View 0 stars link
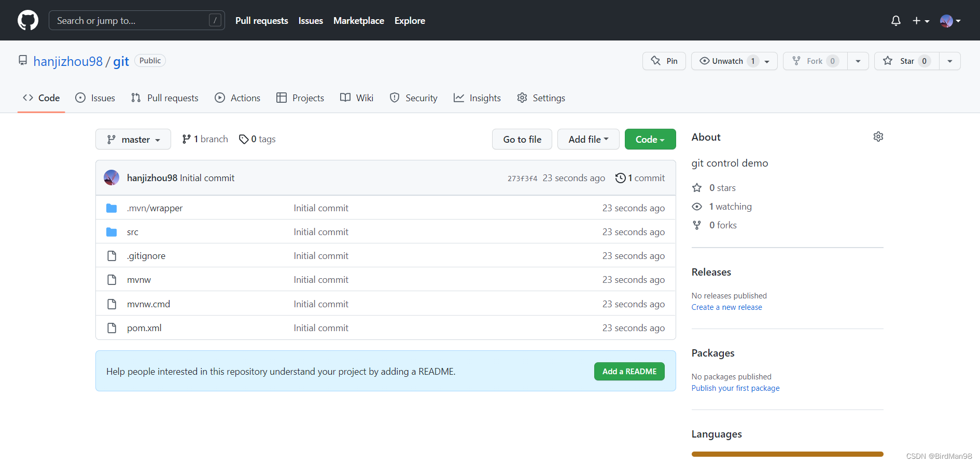This screenshot has width=980, height=464. click(714, 188)
